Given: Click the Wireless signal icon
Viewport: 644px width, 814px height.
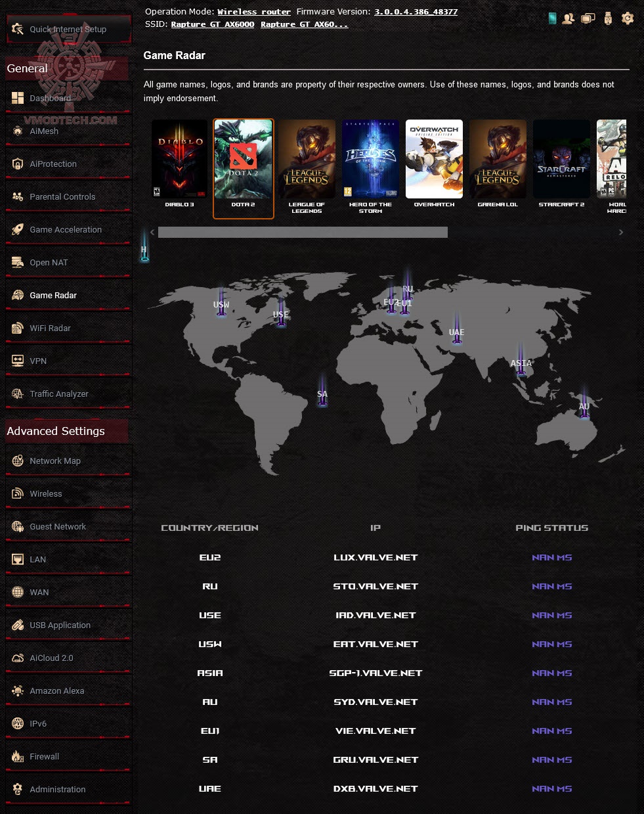Looking at the screenshot, I should (18, 494).
